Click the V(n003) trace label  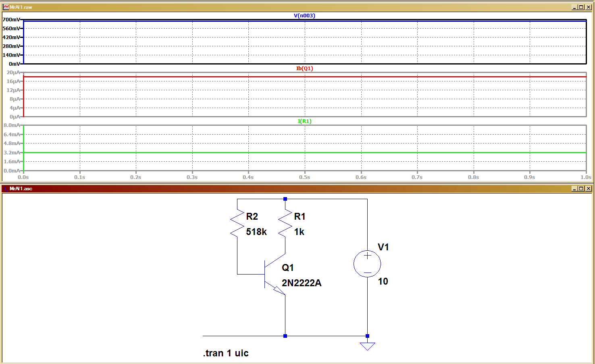pyautogui.click(x=304, y=15)
